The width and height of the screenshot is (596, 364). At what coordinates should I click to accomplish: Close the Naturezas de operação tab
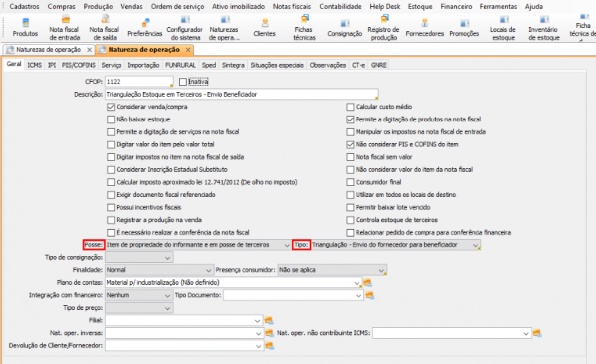(x=89, y=50)
